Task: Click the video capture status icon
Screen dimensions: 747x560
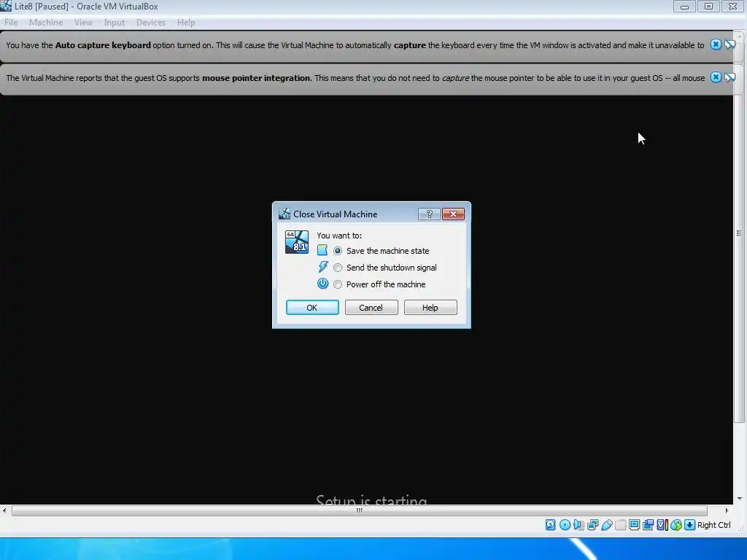Action: click(648, 525)
